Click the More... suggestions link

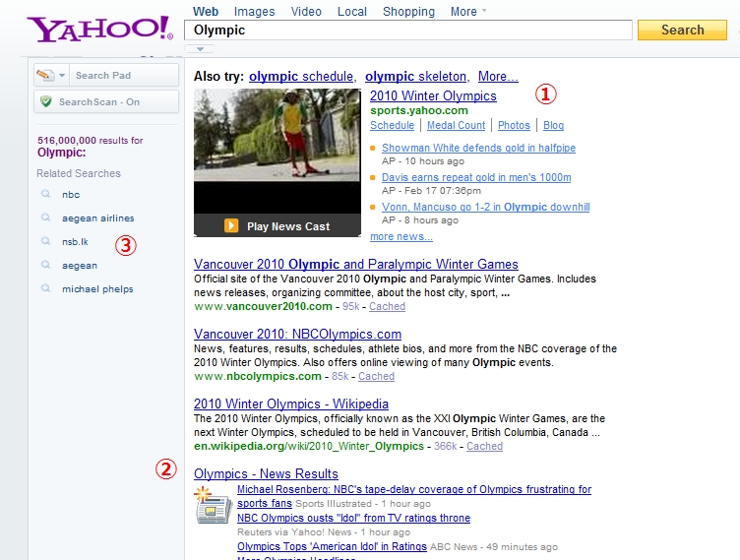coord(498,77)
